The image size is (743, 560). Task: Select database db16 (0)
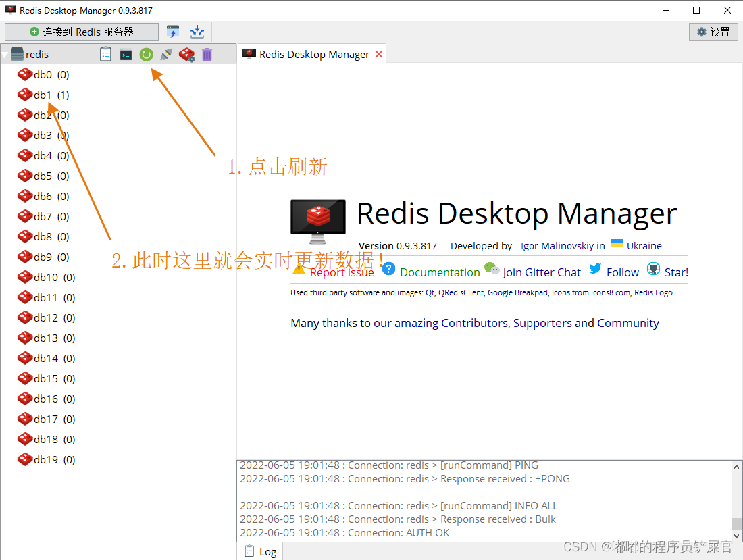[46, 399]
